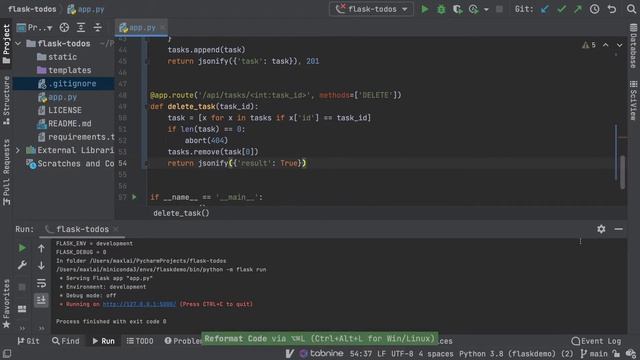Screen dimensions: 640x360
Task: Open the profiler run icon
Action: (x=473, y=9)
